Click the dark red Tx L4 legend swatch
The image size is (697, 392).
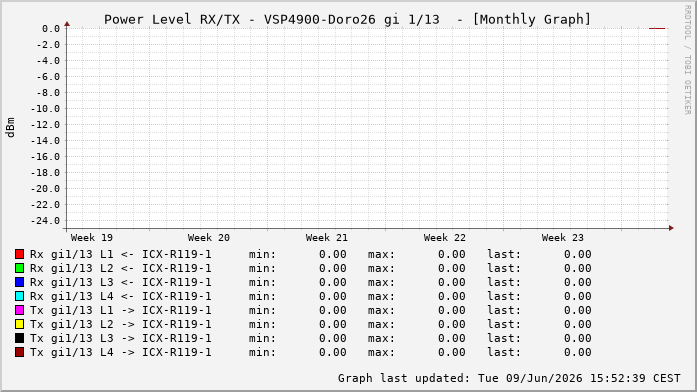click(19, 352)
